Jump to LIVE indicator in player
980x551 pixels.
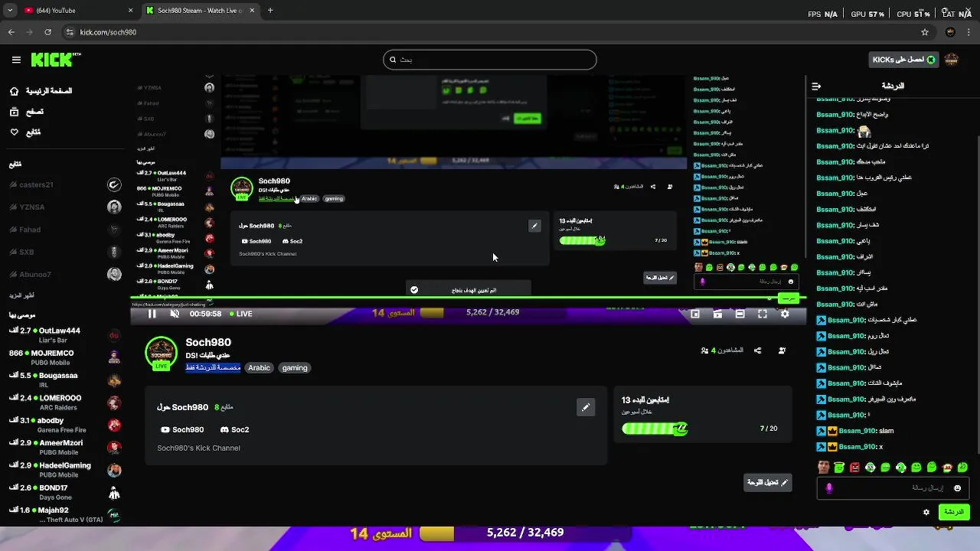click(x=240, y=314)
